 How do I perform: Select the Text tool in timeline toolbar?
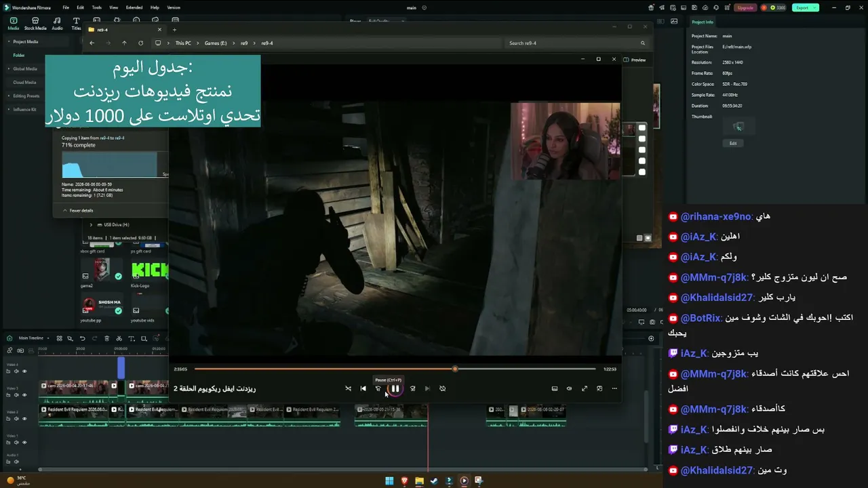[x=131, y=338]
